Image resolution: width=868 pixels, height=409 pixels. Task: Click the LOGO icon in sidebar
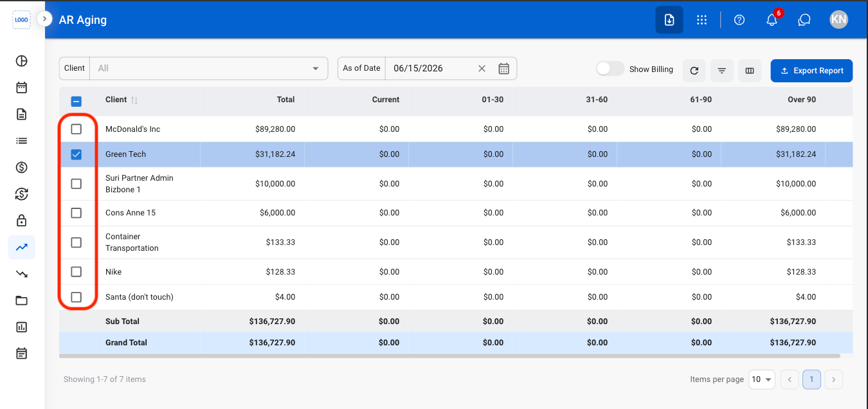[x=22, y=19]
